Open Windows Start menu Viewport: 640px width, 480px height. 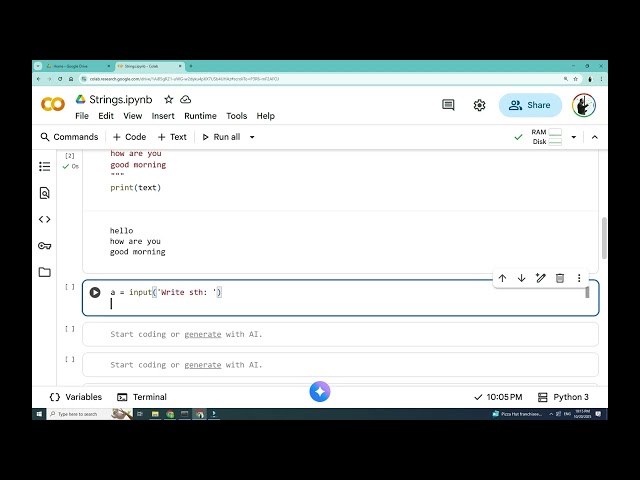[x=39, y=414]
